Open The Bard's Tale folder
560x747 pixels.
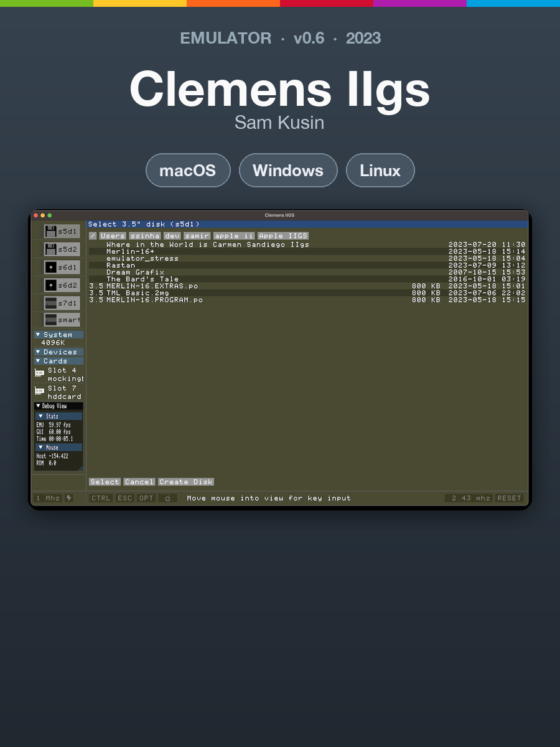tap(307, 280)
